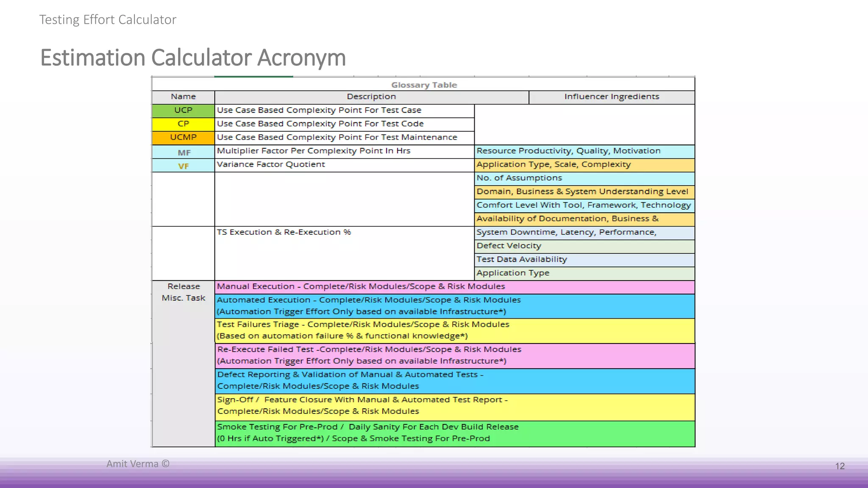This screenshot has width=868, height=488.
Task: Click the green UCP name cell
Action: pyautogui.click(x=183, y=110)
